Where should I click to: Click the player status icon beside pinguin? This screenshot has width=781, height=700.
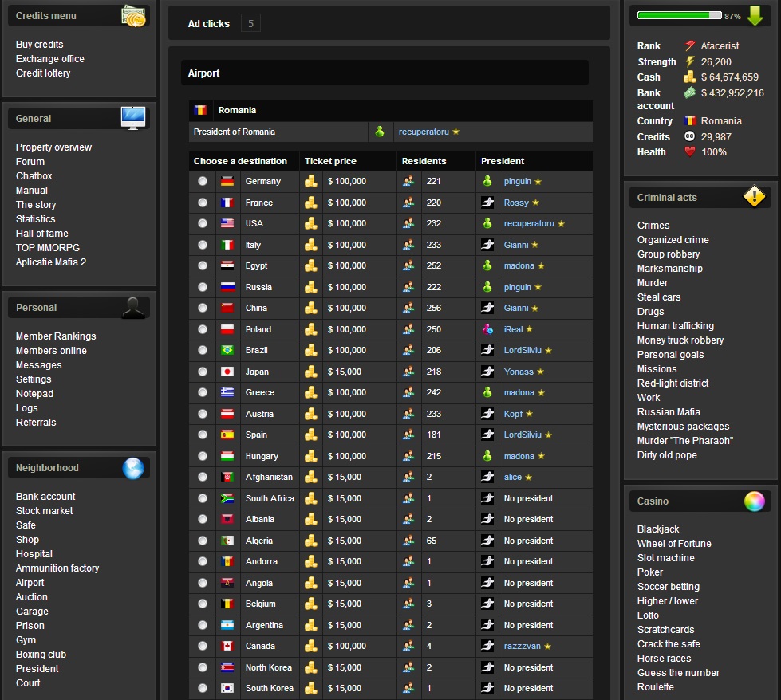[x=487, y=181]
